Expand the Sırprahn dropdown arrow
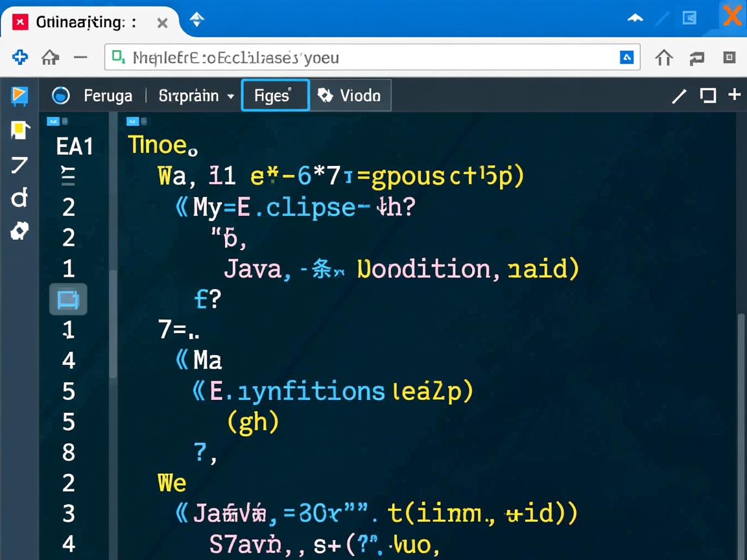Screen dimensions: 747x560 (230, 97)
